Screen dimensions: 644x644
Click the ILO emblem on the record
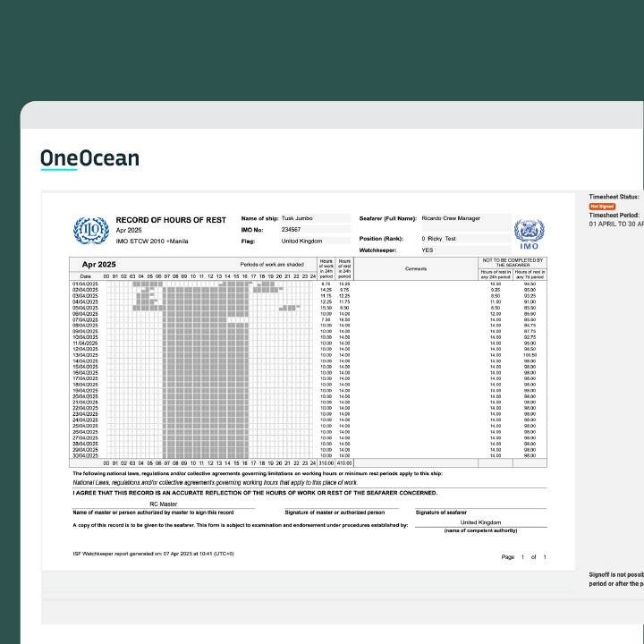pos(90,232)
